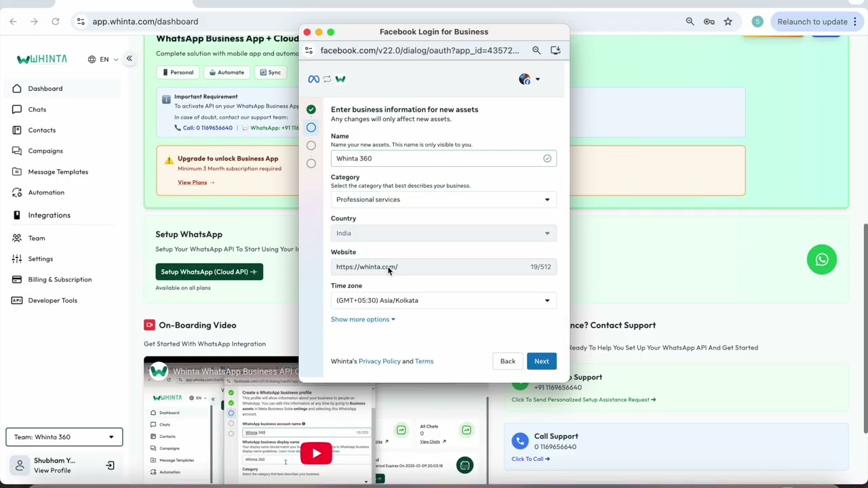The image size is (868, 488).
Task: Select the Automate tab chip
Action: (226, 73)
